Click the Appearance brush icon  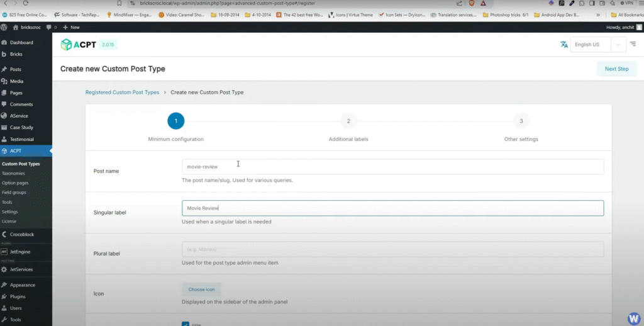pyautogui.click(x=4, y=285)
